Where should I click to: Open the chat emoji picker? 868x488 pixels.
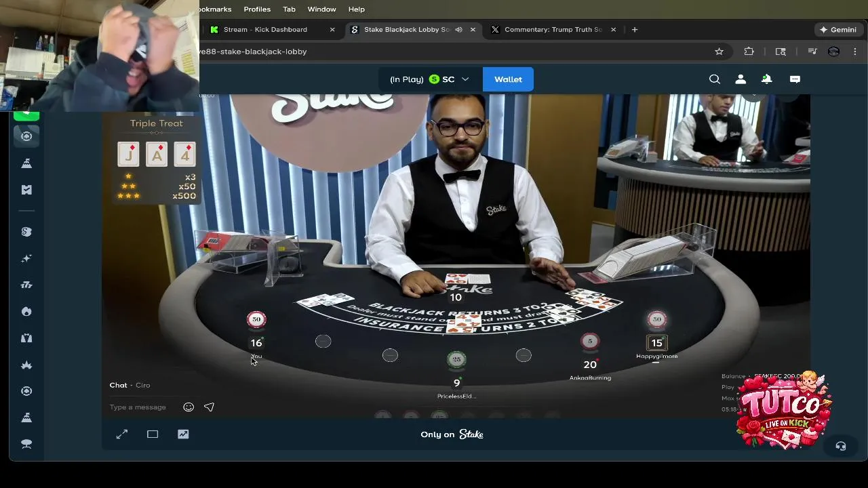point(189,407)
